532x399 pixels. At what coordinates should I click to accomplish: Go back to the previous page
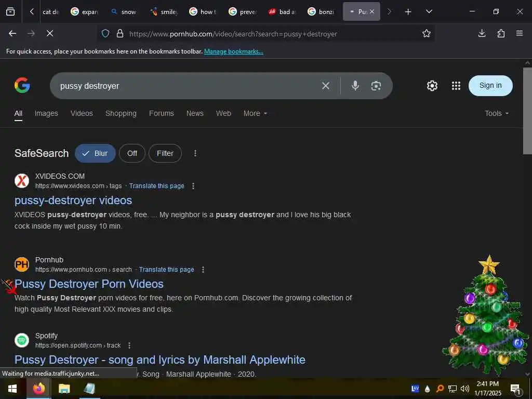point(12,33)
